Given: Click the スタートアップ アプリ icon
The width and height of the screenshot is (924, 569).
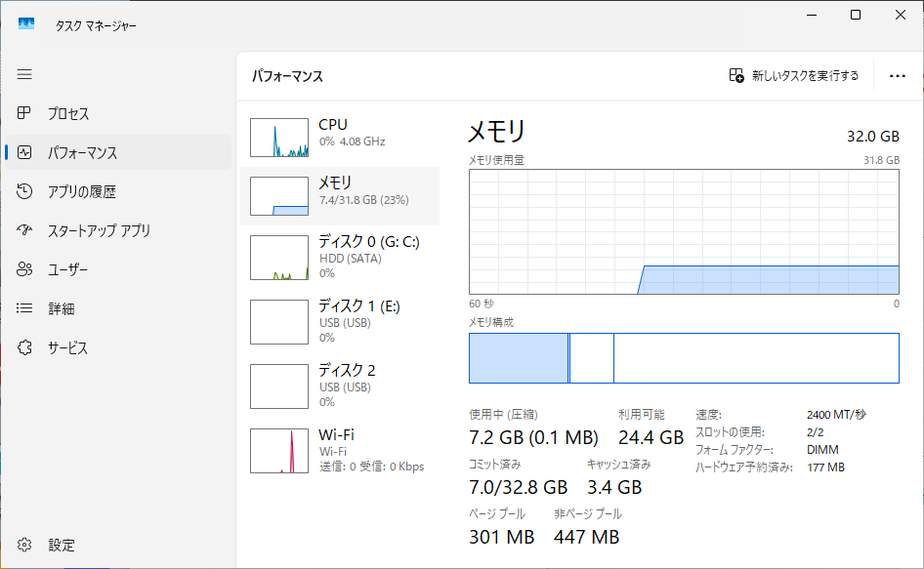Looking at the screenshot, I should coord(25,230).
